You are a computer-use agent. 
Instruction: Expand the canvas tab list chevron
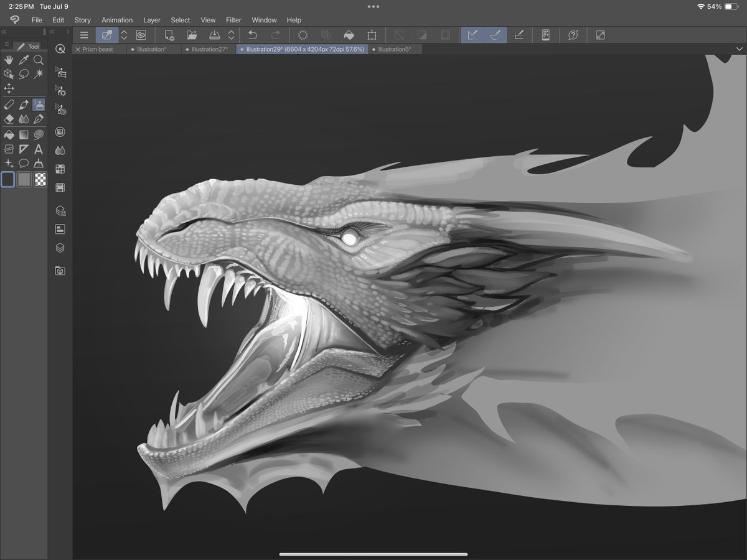[739, 49]
